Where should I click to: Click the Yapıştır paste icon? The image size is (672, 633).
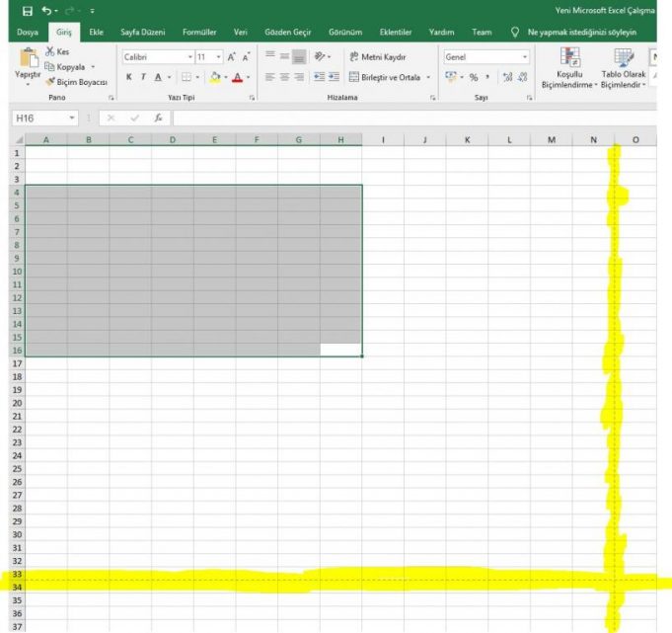[29, 57]
